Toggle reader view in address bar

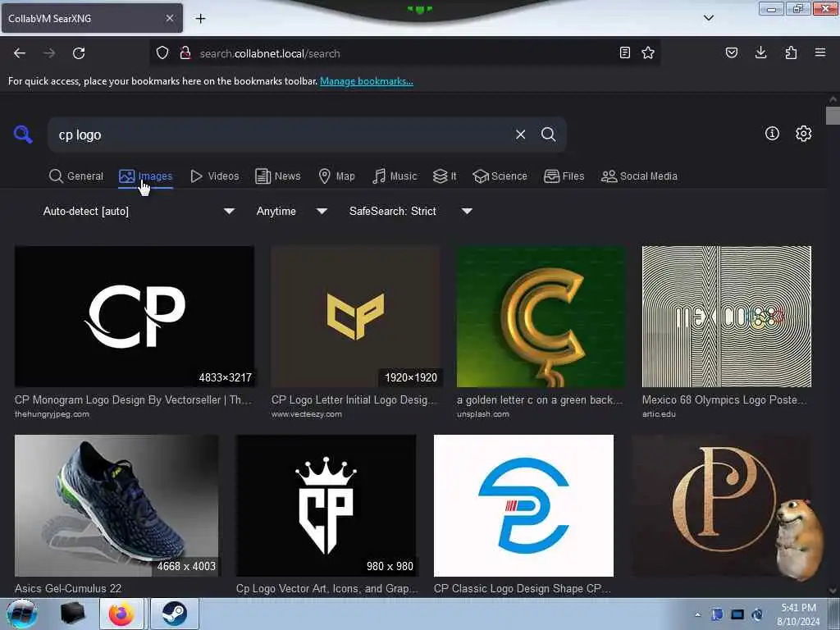click(624, 52)
